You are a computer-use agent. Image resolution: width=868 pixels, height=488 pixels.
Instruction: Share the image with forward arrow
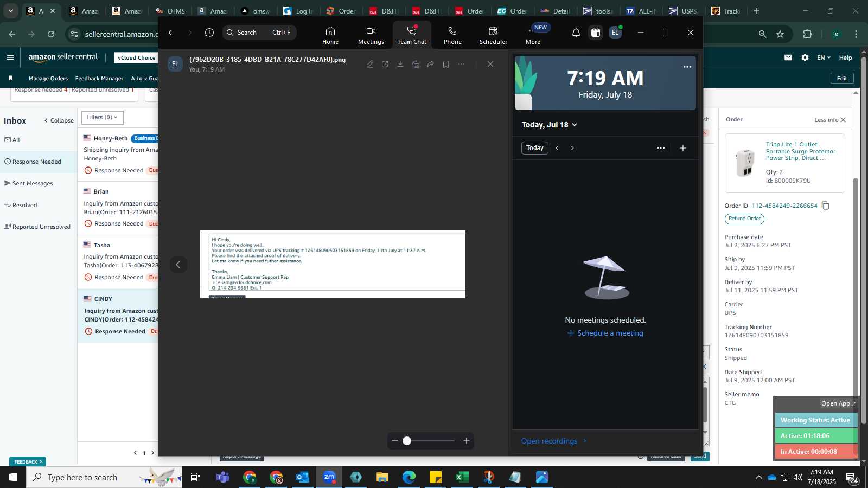point(431,64)
